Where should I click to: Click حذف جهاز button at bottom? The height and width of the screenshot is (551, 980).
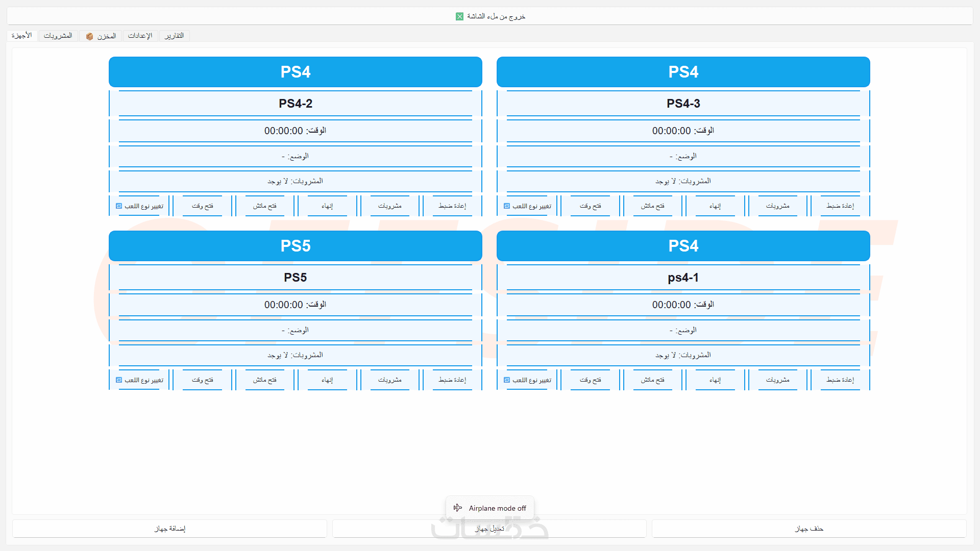pyautogui.click(x=809, y=529)
